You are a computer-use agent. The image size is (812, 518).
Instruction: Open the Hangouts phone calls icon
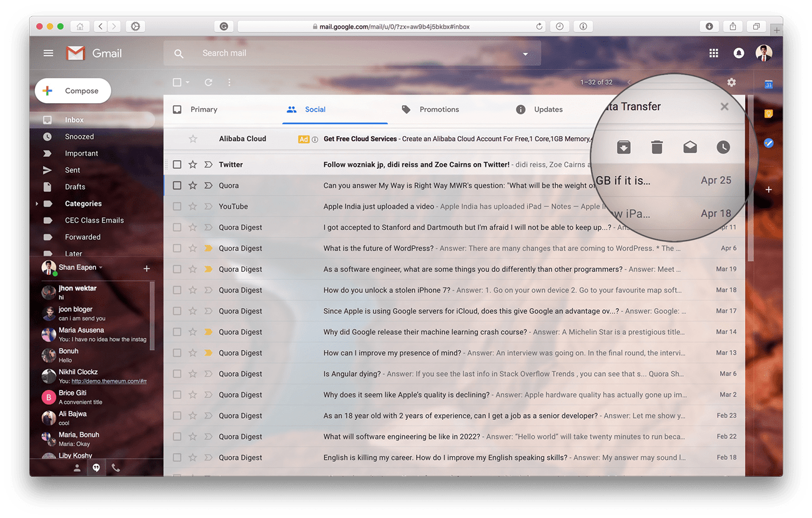(116, 467)
